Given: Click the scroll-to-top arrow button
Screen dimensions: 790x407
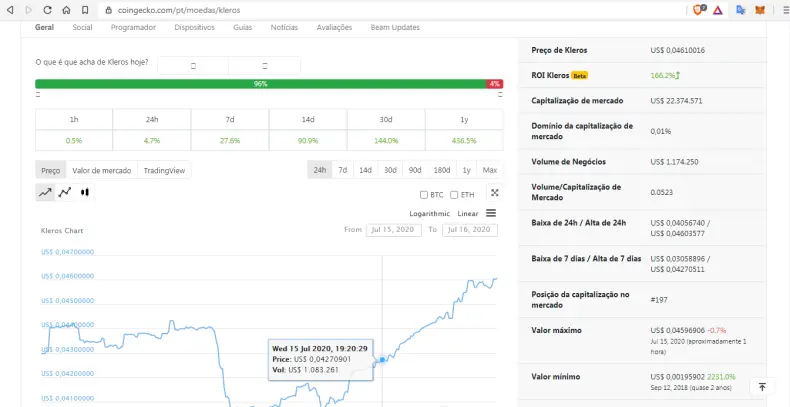Looking at the screenshot, I should coord(762,386).
